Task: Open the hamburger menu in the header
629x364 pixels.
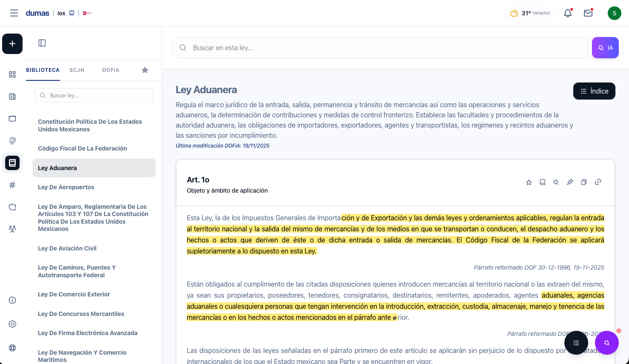Action: (14, 13)
